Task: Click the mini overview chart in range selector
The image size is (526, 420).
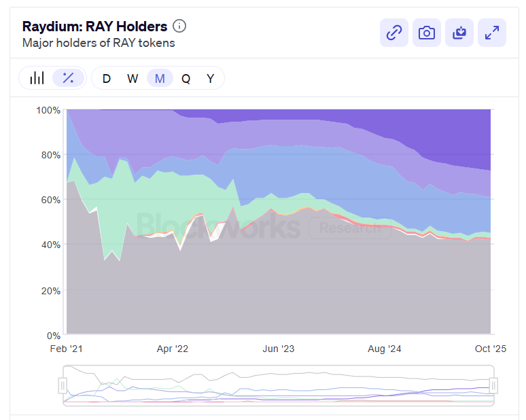Action: 279,385
